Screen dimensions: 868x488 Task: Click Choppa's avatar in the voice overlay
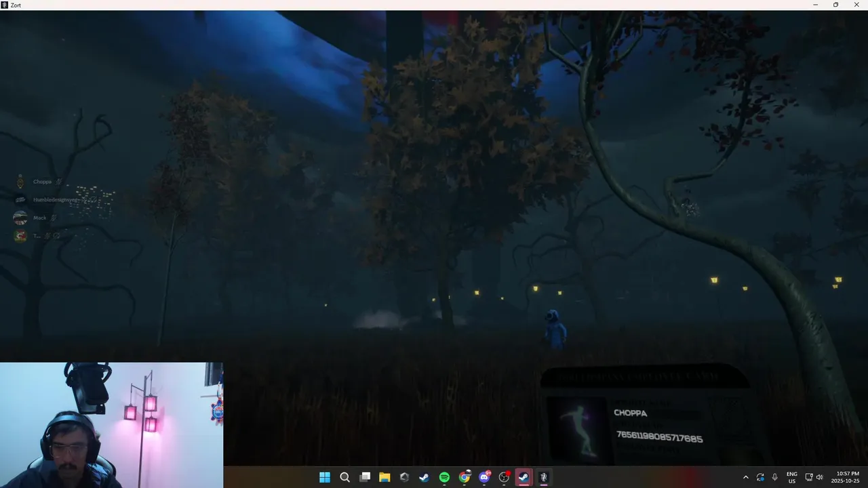point(20,182)
